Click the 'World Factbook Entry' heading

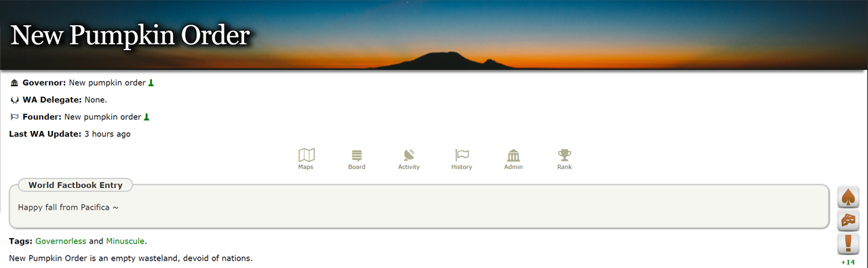[x=75, y=185]
